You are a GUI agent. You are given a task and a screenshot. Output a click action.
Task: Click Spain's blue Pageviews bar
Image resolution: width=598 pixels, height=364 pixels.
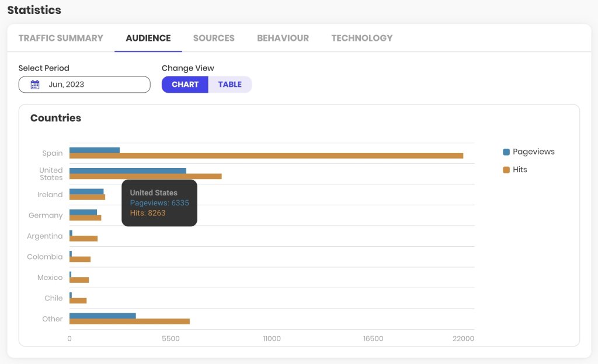click(x=95, y=150)
